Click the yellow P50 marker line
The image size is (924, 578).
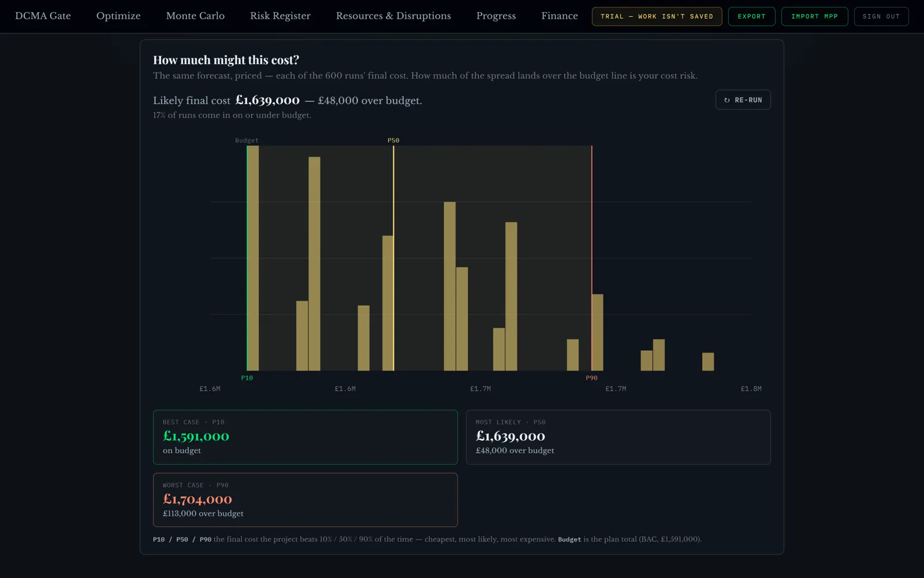(394, 258)
